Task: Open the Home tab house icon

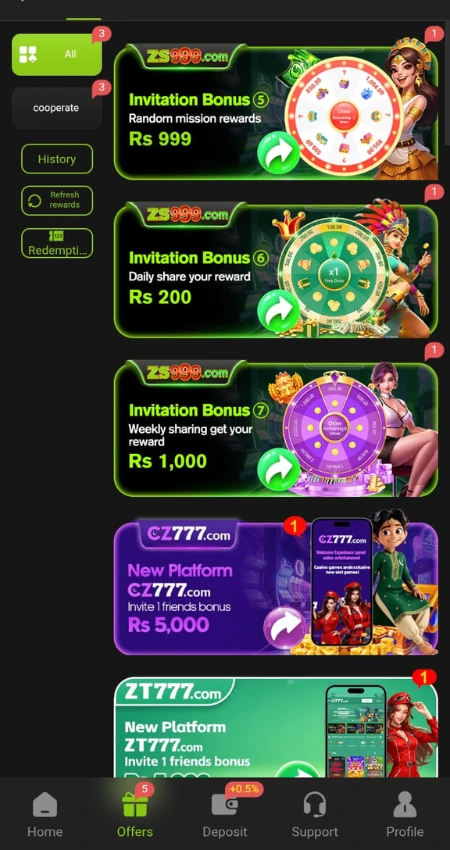Action: pos(44,805)
